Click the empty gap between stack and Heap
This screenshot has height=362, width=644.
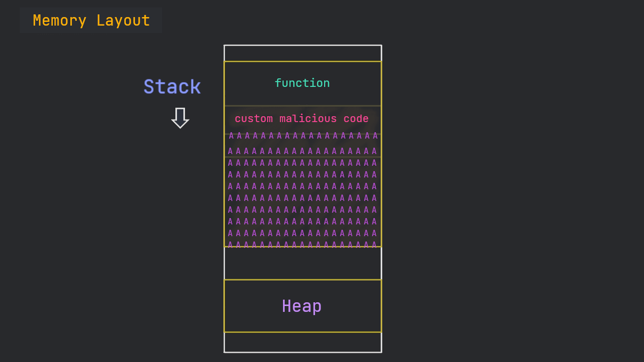point(302,263)
